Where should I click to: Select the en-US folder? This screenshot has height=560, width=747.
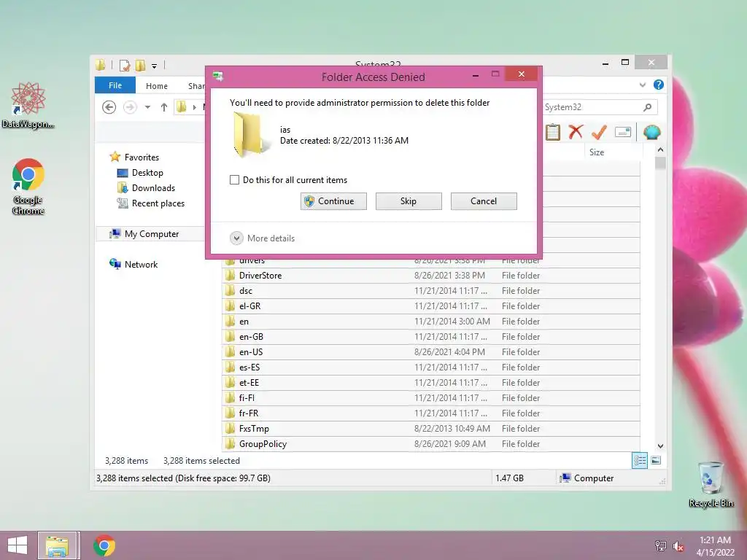click(431, 352)
